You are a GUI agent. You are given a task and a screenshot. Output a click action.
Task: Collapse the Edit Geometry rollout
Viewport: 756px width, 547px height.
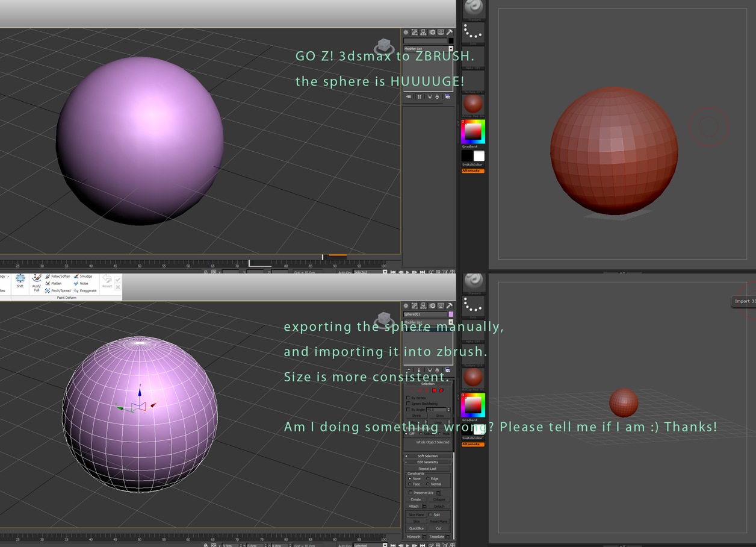(x=428, y=462)
